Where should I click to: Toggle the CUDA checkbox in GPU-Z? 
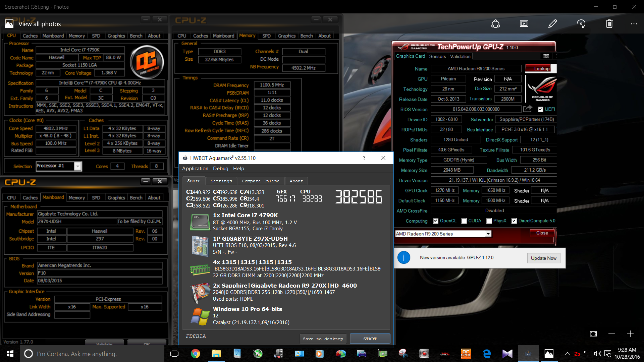point(464,221)
